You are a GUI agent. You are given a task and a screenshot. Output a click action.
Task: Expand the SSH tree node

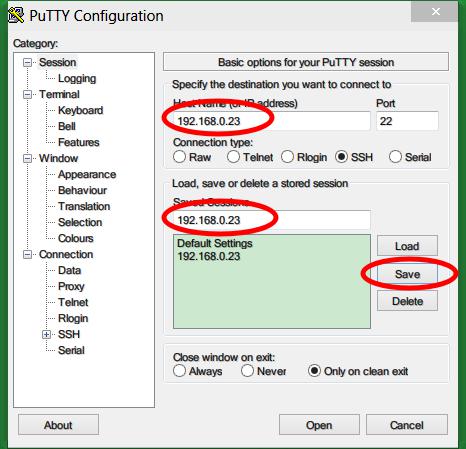pyautogui.click(x=46, y=334)
